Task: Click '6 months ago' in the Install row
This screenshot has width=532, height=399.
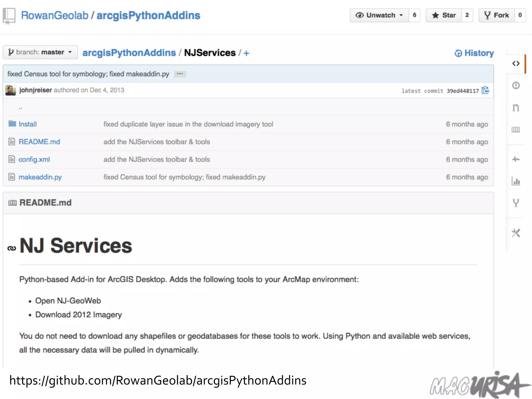Action: (x=467, y=124)
